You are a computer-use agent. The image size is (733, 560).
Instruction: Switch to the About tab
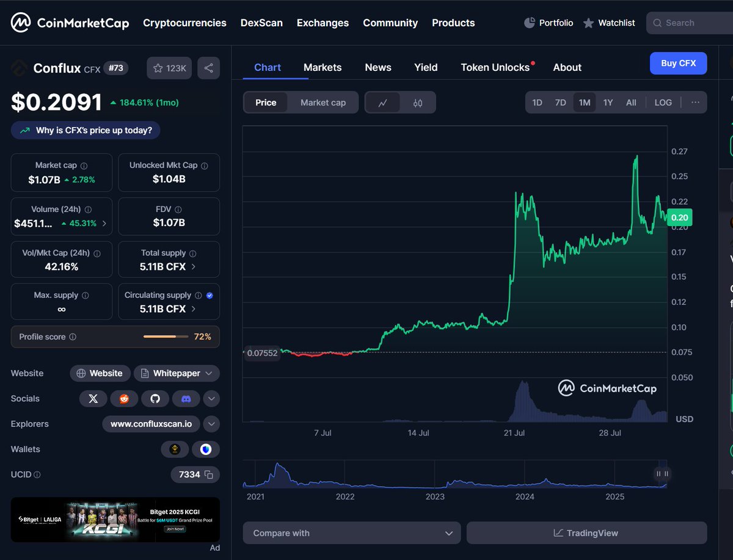567,67
